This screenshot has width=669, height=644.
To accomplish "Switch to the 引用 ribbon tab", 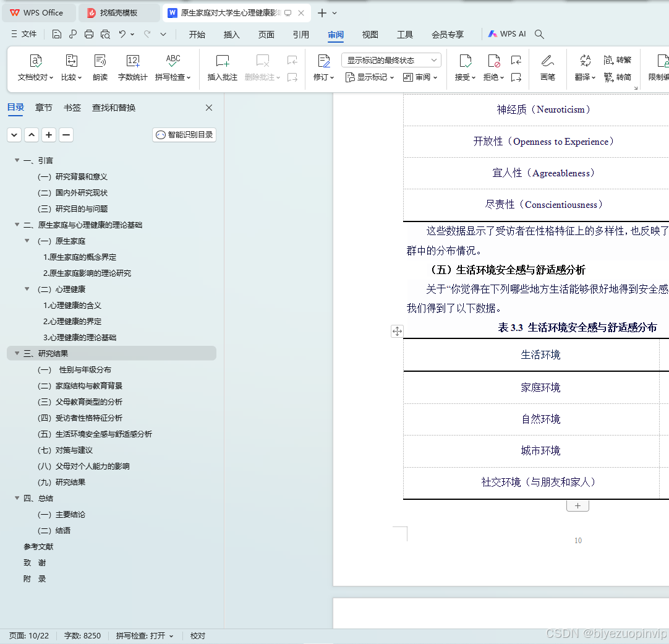I will tap(300, 35).
